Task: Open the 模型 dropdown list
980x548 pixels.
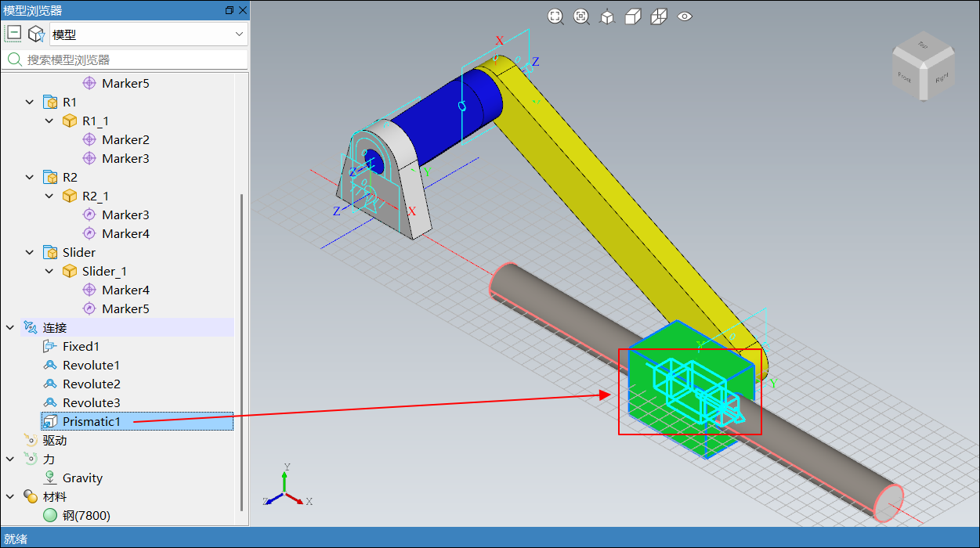Action: (x=239, y=34)
